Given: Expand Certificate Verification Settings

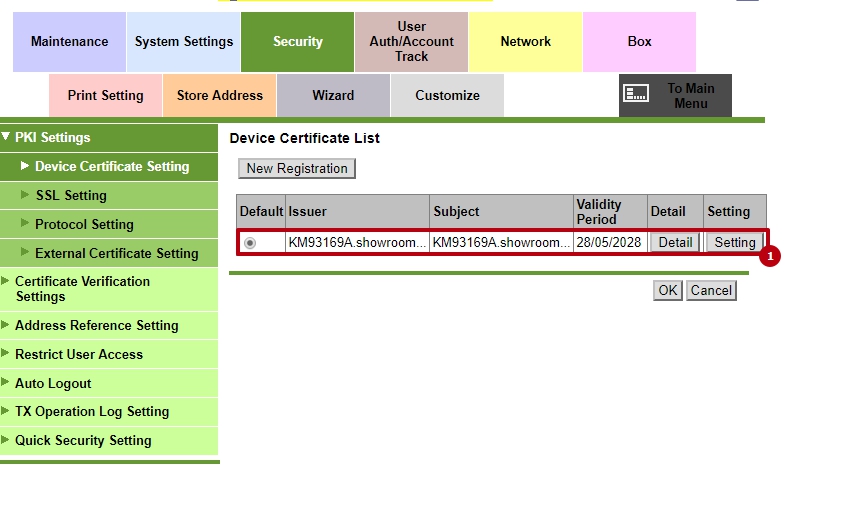Looking at the screenshot, I should pos(82,289).
